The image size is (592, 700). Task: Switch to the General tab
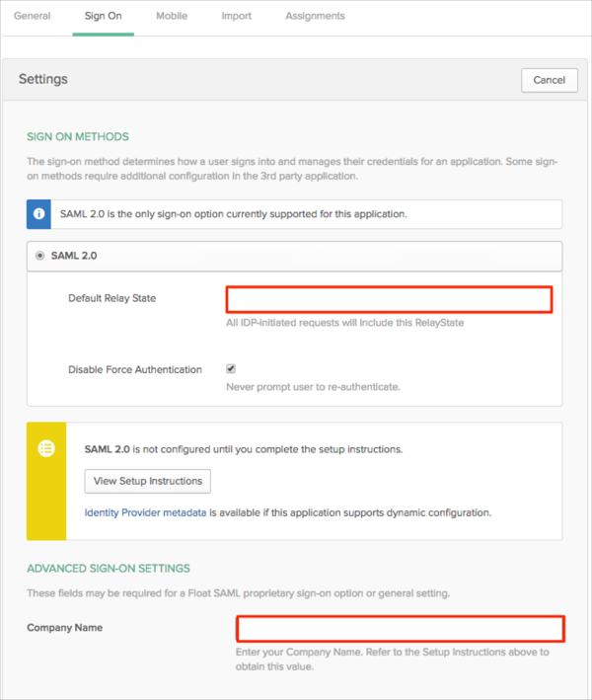32,16
